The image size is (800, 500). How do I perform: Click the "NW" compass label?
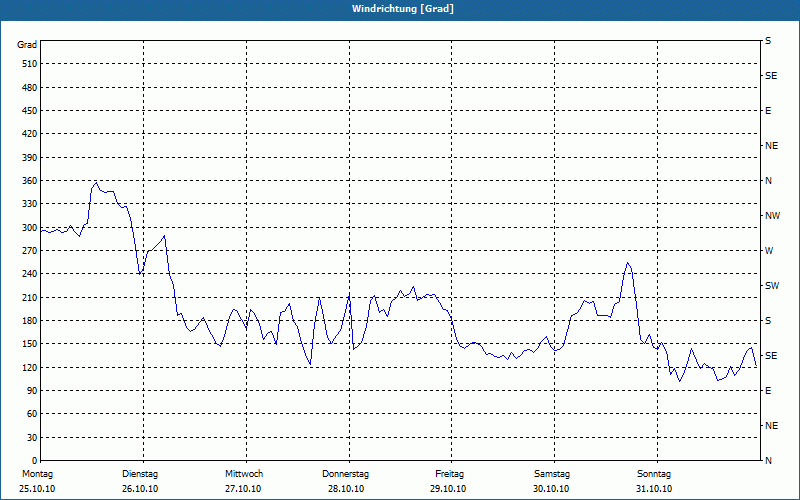coord(772,216)
